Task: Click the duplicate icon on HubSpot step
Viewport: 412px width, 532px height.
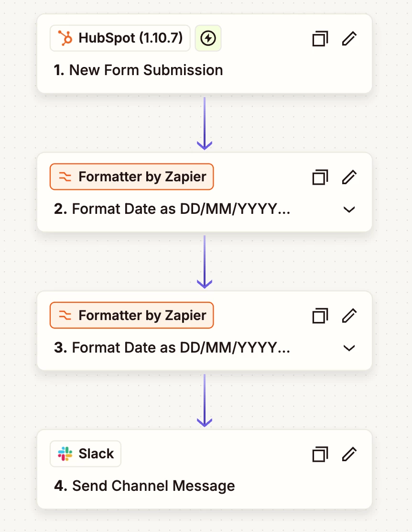Action: pos(320,38)
